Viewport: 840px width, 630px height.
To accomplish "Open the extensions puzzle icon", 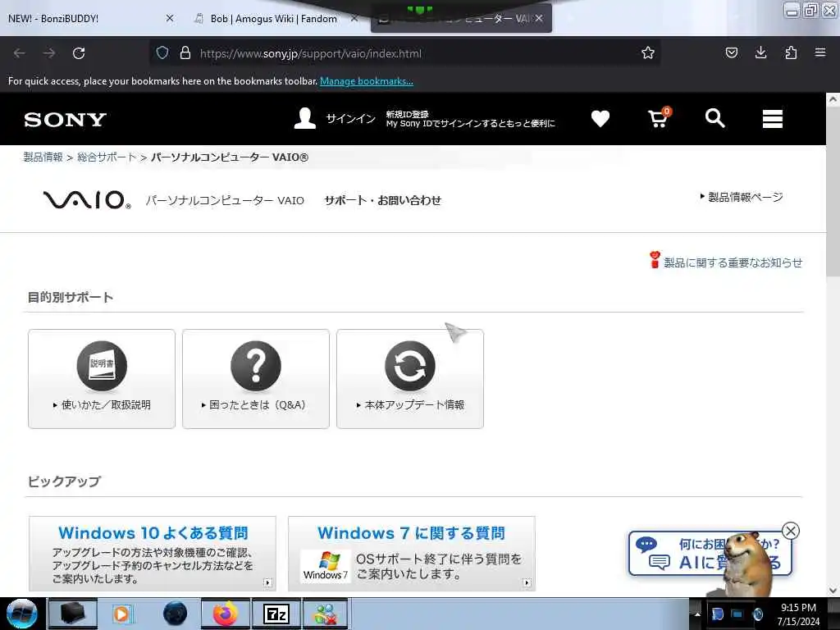I will pyautogui.click(x=791, y=52).
